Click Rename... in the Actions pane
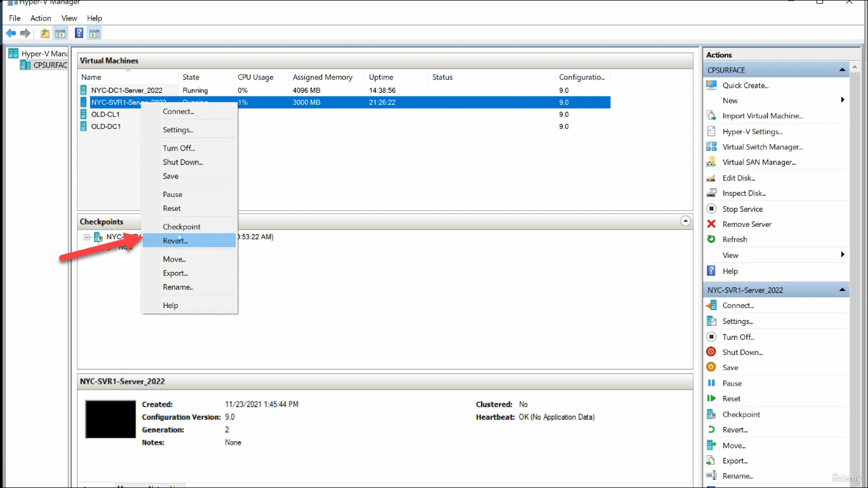This screenshot has width=868, height=488. click(x=738, y=476)
